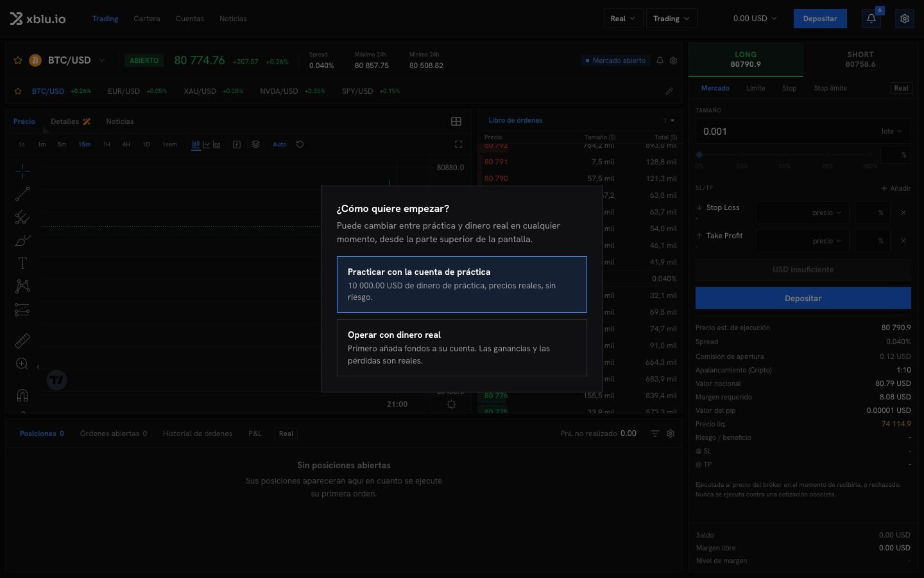Reset the chart view

[300, 144]
